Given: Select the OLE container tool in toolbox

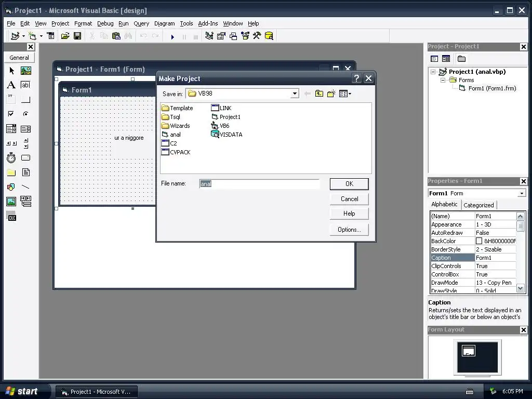Looking at the screenshot, I should [11, 216].
